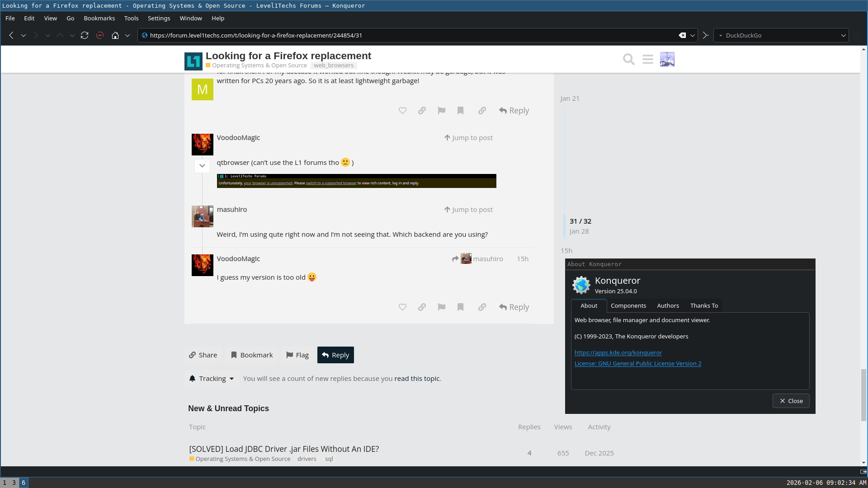Click the dark Reply button below topic
The width and height of the screenshot is (868, 488).
tap(335, 355)
